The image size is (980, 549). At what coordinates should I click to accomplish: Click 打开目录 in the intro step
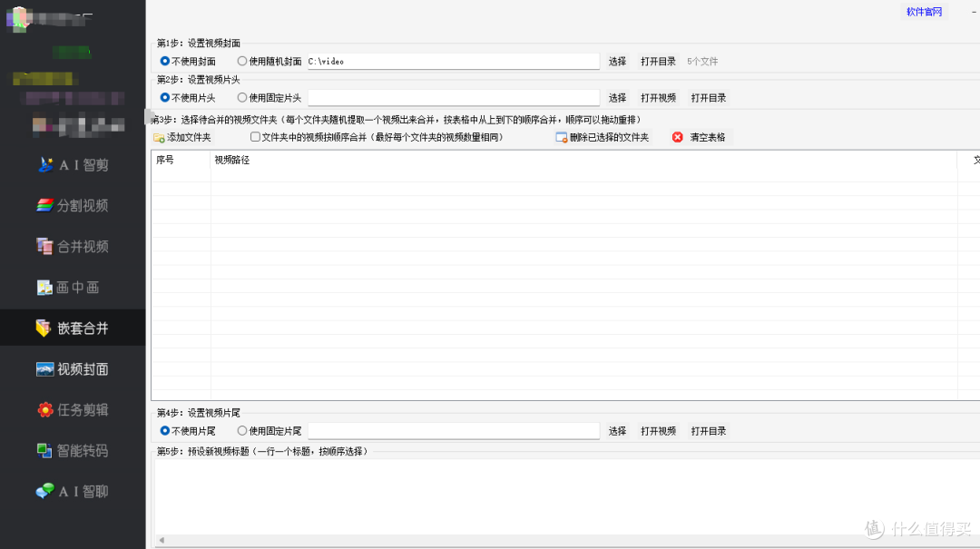coord(709,97)
